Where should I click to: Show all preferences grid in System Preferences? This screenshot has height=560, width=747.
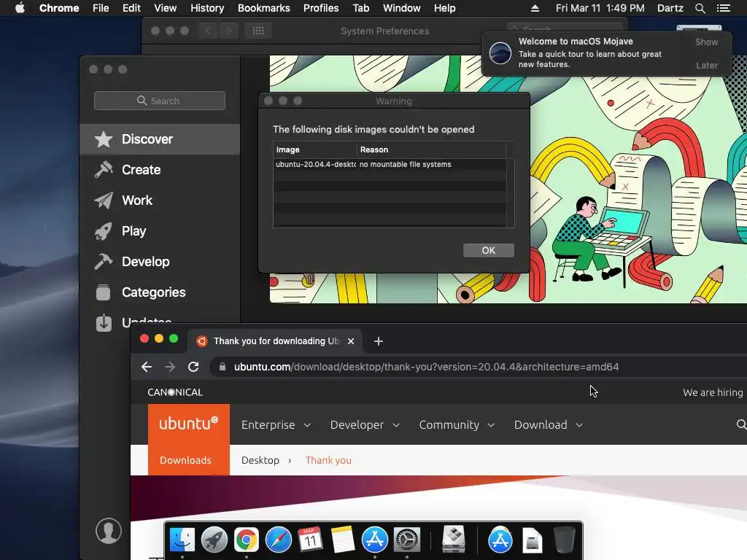point(258,31)
